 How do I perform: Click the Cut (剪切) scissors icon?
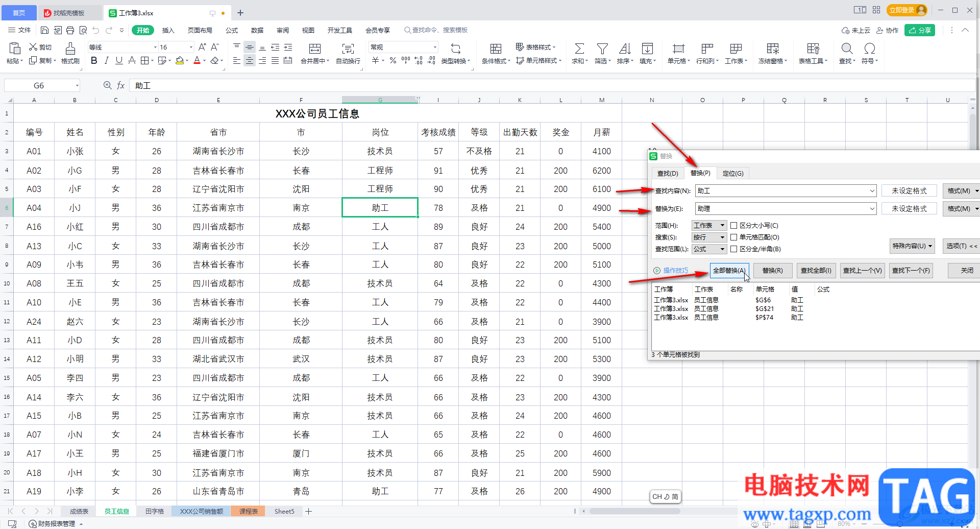(x=33, y=47)
